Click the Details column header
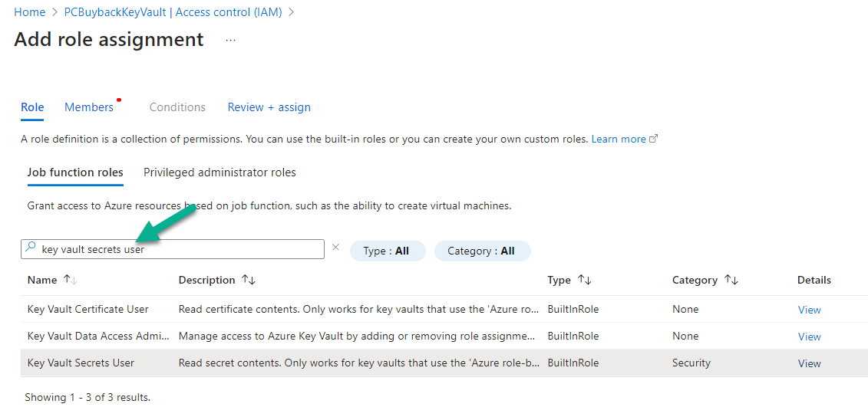 tap(814, 280)
